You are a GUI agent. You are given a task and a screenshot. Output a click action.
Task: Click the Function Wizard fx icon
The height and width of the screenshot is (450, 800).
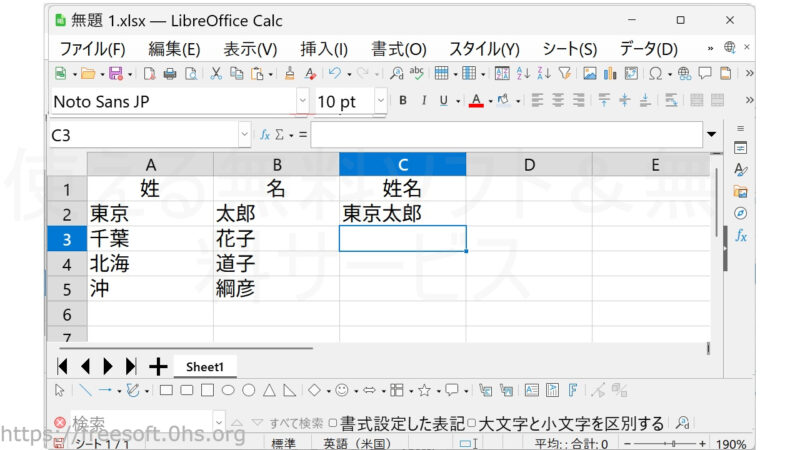pyautogui.click(x=265, y=134)
